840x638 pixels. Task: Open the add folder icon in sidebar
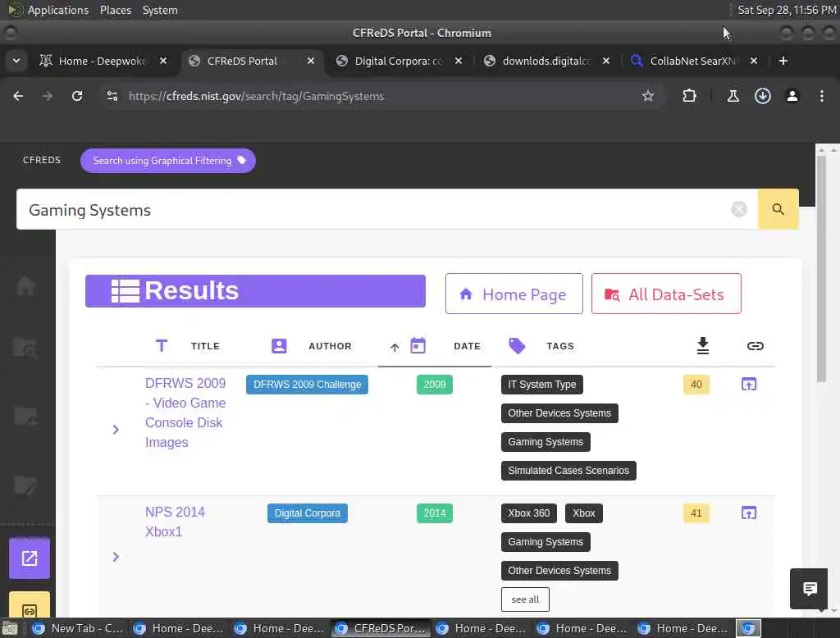coord(25,416)
